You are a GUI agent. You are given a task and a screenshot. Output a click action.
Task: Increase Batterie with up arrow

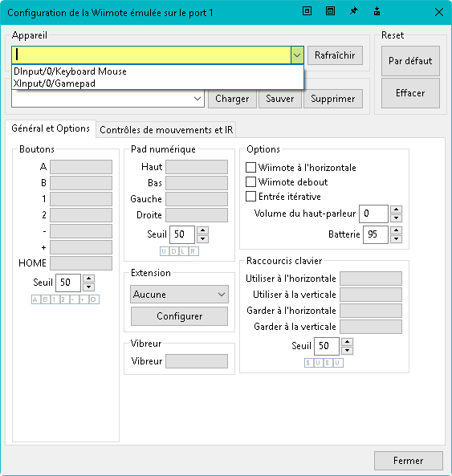(x=396, y=230)
